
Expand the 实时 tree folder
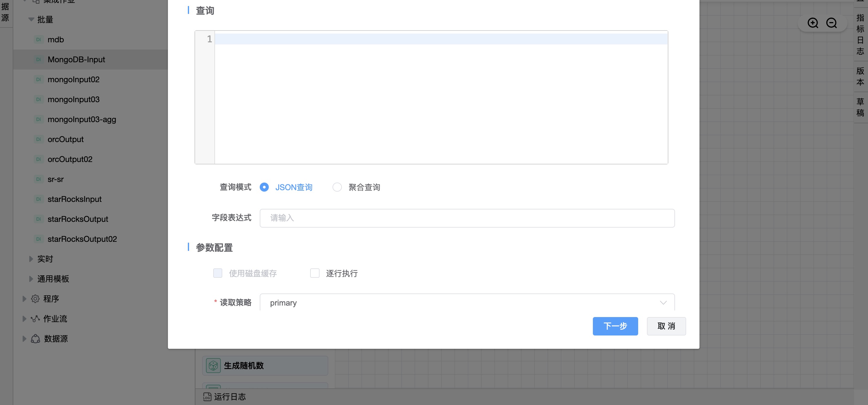31,259
